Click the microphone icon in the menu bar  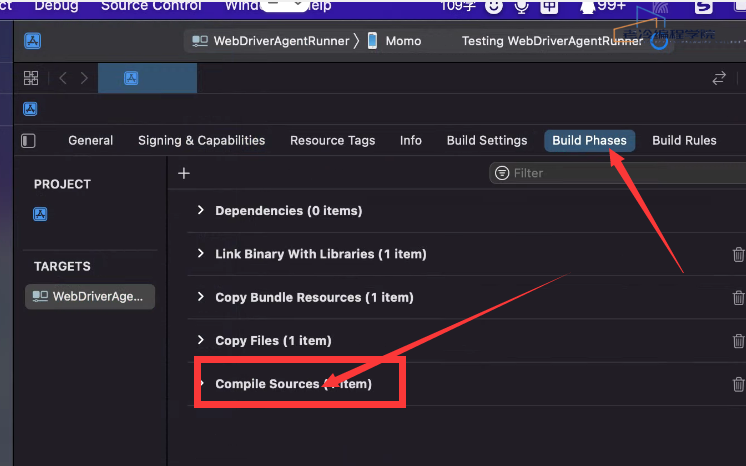coord(521,6)
